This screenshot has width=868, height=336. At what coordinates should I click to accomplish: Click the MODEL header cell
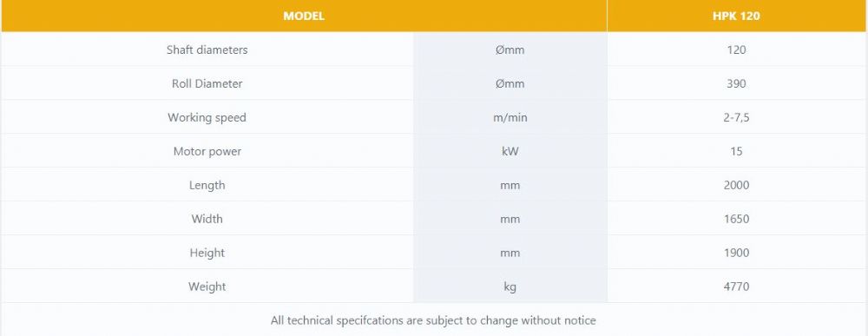tap(303, 16)
